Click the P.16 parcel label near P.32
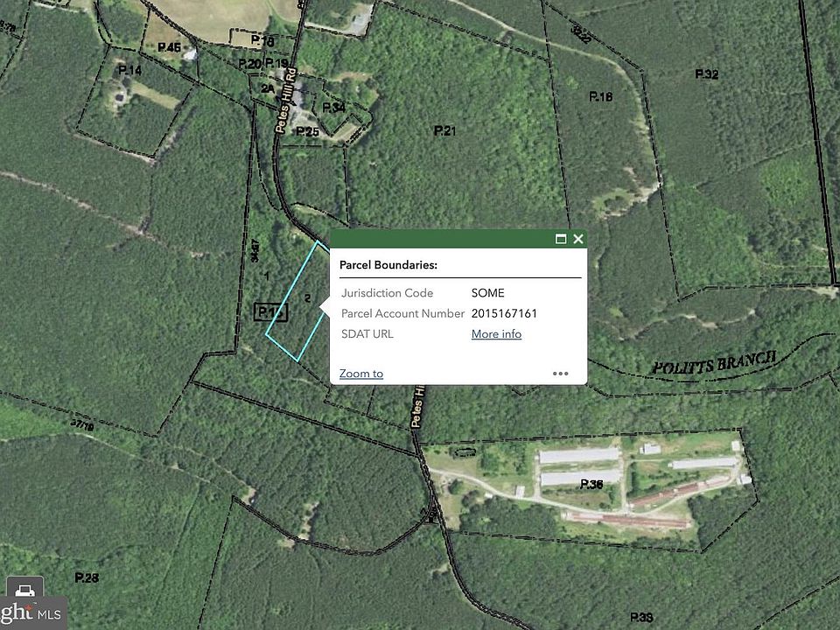 [x=600, y=96]
